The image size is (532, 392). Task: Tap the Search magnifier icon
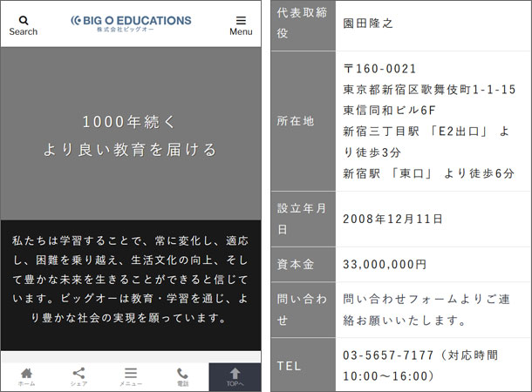coord(24,20)
